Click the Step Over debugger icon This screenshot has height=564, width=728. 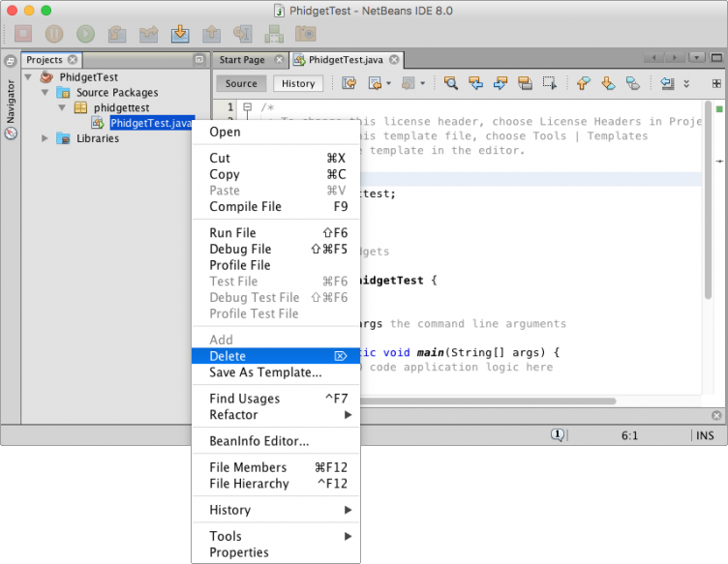pyautogui.click(x=117, y=34)
